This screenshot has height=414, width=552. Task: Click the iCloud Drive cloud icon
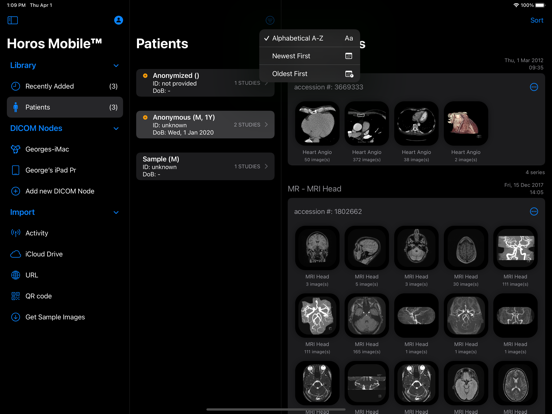15,254
